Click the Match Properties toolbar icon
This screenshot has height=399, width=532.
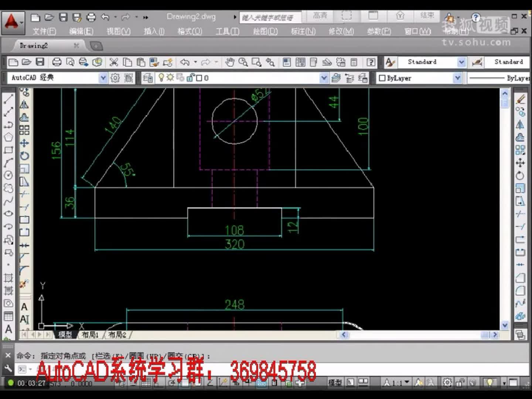[x=153, y=62]
